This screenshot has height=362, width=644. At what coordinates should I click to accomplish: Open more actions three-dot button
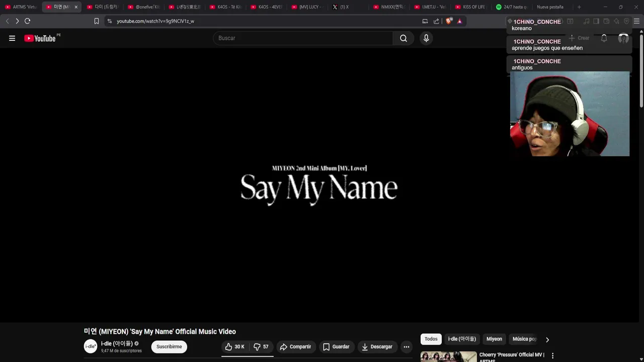click(x=407, y=347)
